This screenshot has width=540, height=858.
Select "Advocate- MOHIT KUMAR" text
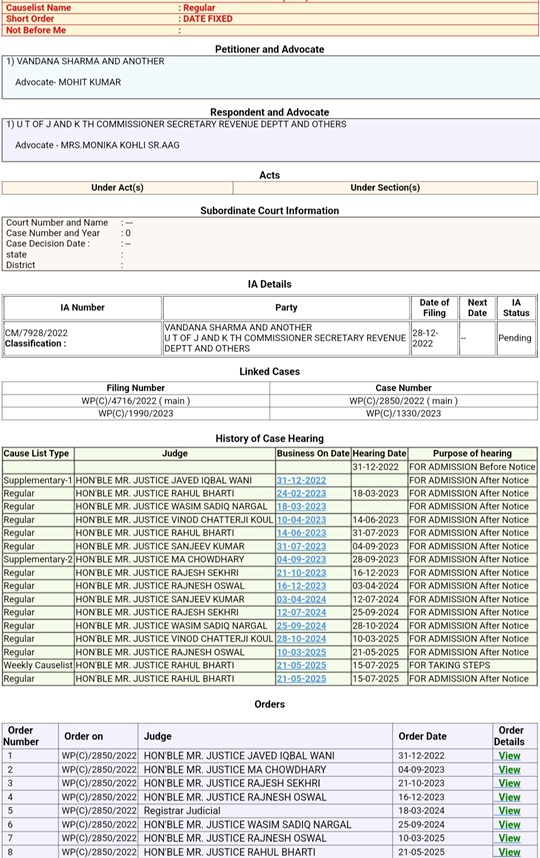[68, 82]
